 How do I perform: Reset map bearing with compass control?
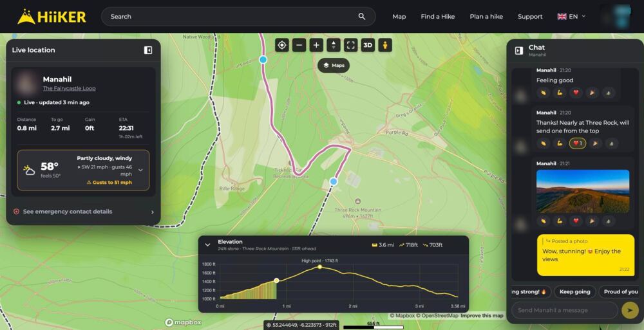[x=334, y=45]
